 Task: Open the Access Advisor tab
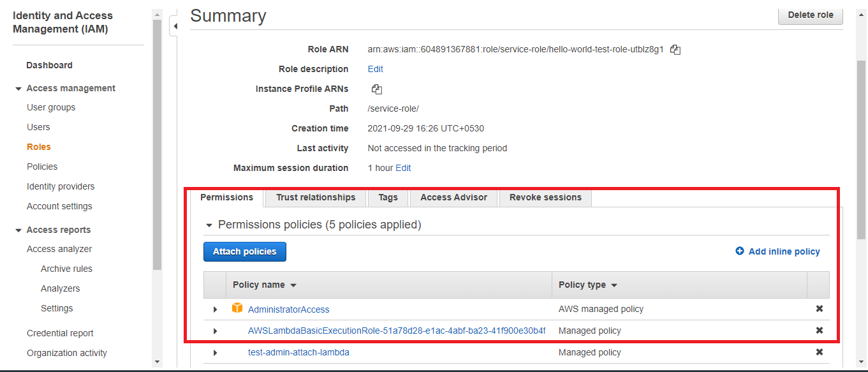[453, 198]
